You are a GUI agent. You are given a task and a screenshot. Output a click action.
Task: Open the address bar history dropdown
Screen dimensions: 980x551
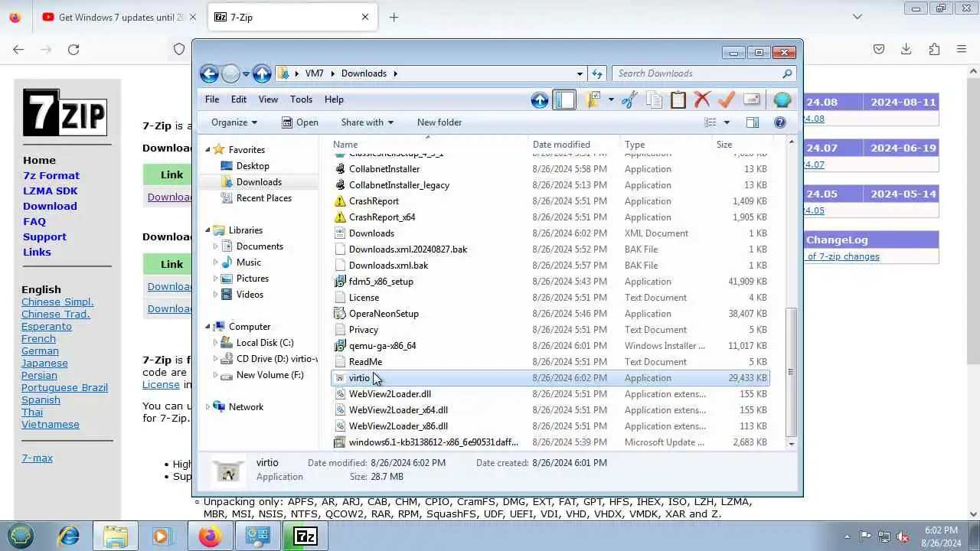[x=580, y=73]
